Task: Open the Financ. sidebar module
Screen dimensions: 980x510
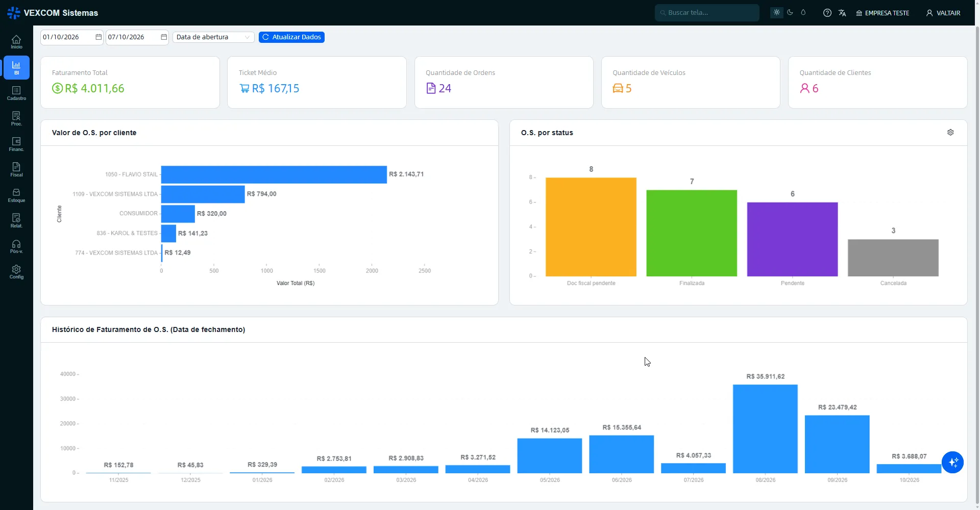Action: tap(16, 144)
